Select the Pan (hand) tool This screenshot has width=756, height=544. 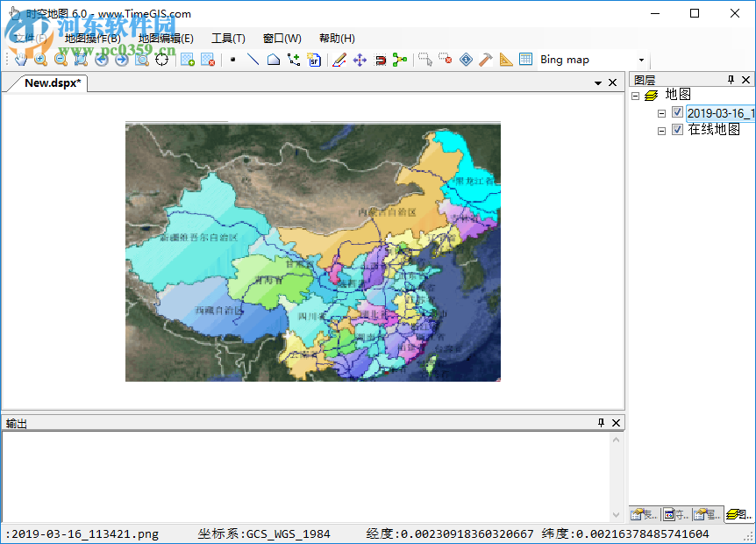pyautogui.click(x=21, y=59)
